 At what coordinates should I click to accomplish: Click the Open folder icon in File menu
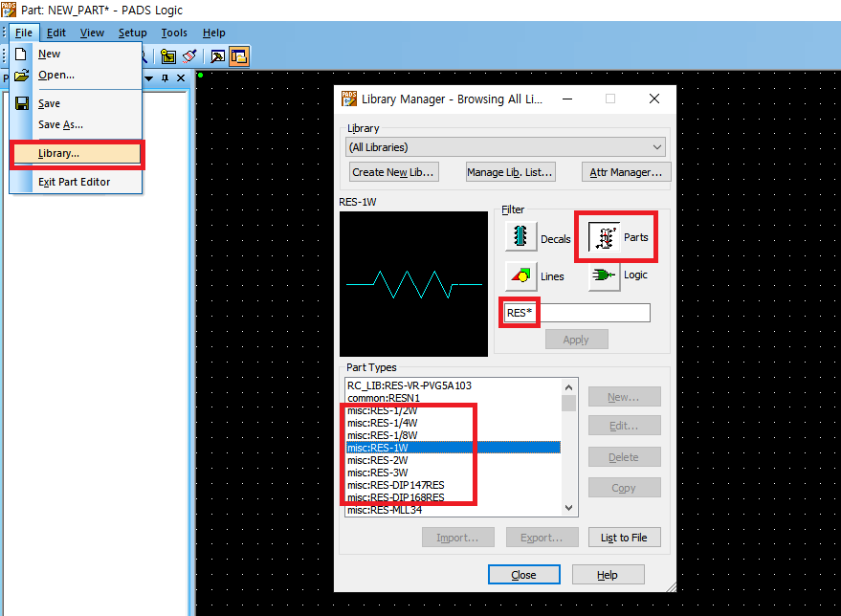(x=21, y=75)
